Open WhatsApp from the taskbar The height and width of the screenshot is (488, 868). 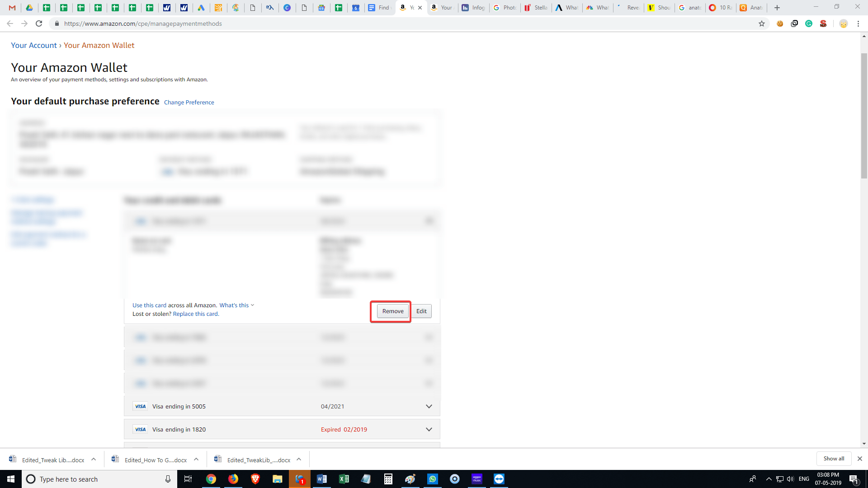tap(433, 479)
